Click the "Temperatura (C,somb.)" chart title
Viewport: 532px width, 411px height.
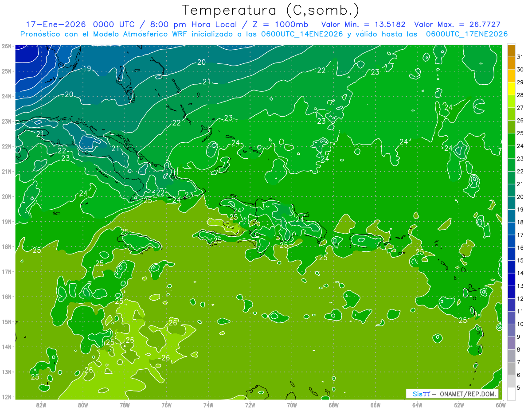[271, 10]
